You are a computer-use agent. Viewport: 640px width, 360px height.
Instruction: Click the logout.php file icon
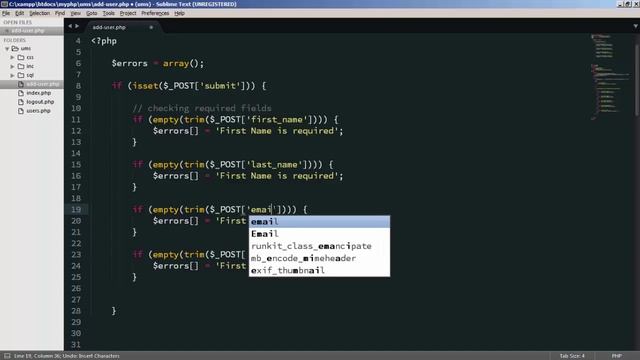click(x=21, y=102)
